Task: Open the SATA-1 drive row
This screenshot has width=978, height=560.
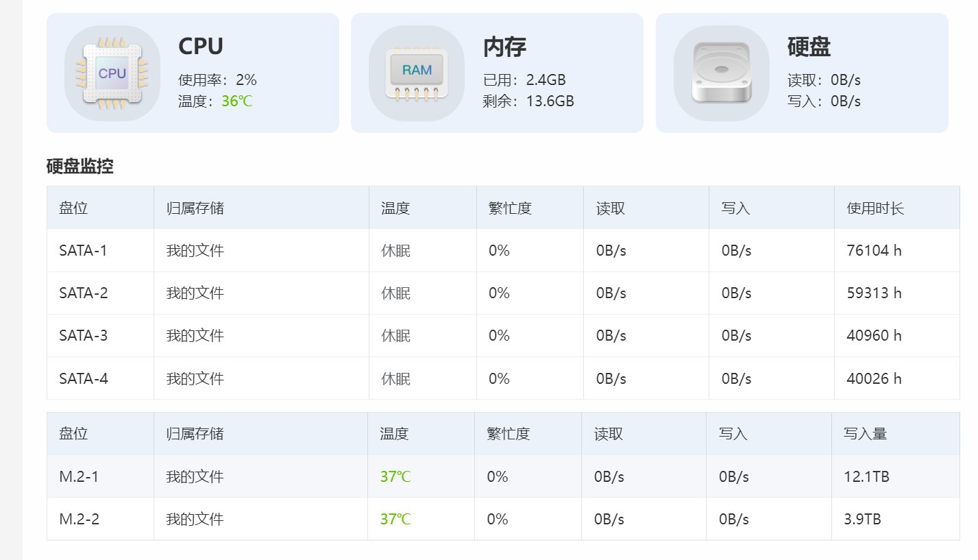Action: tap(503, 250)
